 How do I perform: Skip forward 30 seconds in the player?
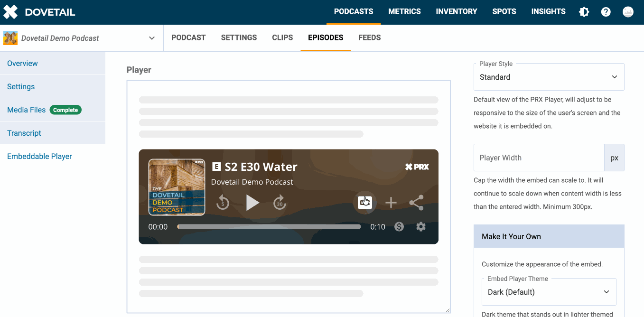(280, 203)
